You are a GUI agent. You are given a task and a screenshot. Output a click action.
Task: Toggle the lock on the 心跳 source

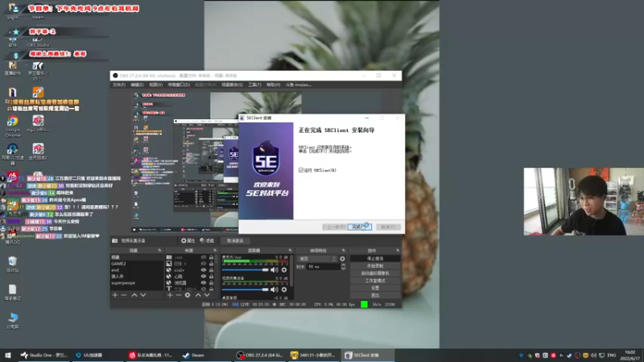(x=211, y=277)
